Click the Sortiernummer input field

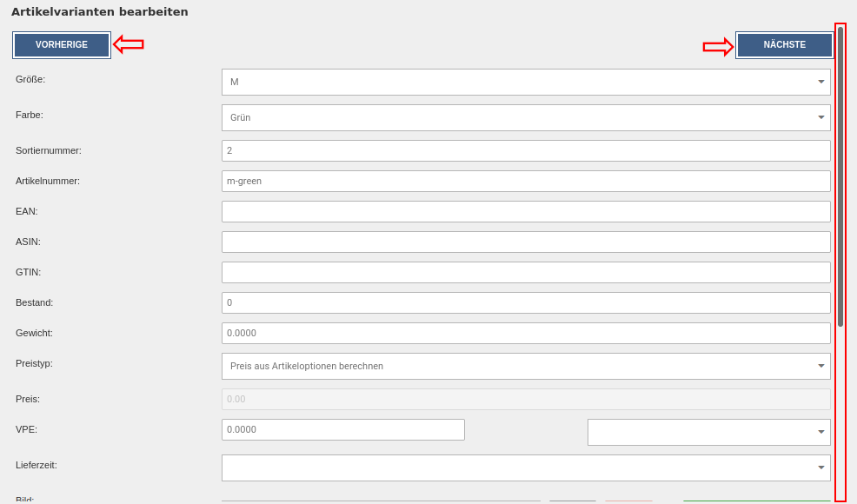tap(526, 151)
